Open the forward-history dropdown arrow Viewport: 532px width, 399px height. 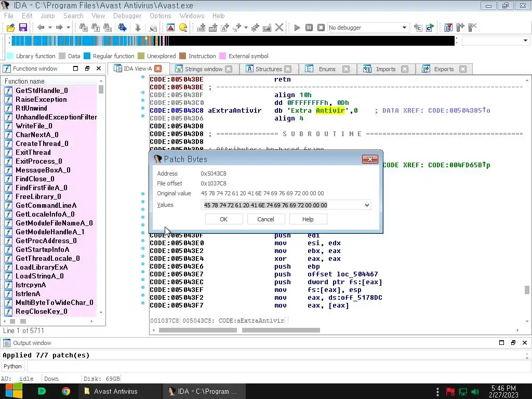pos(68,28)
